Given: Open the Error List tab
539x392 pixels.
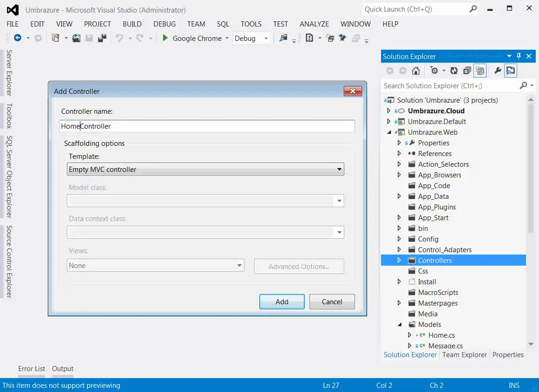Looking at the screenshot, I should (x=32, y=369).
